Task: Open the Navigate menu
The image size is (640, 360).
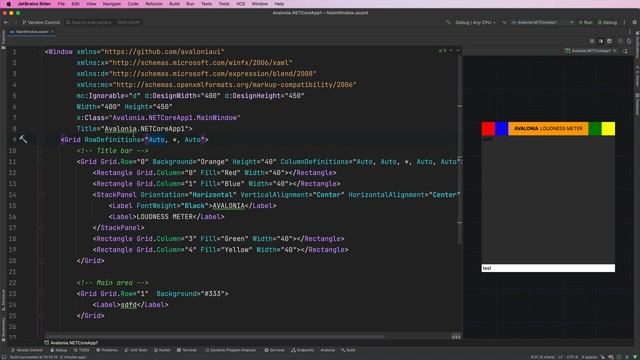Action: point(111,4)
